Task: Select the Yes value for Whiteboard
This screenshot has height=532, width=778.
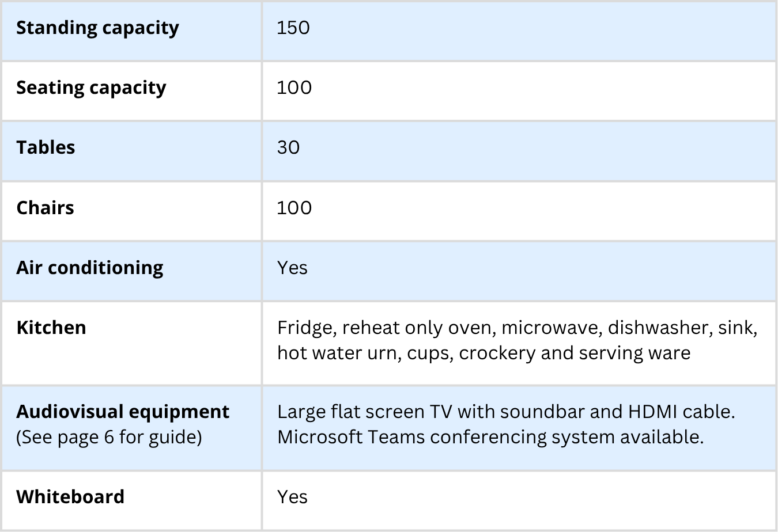Action: tap(292, 497)
